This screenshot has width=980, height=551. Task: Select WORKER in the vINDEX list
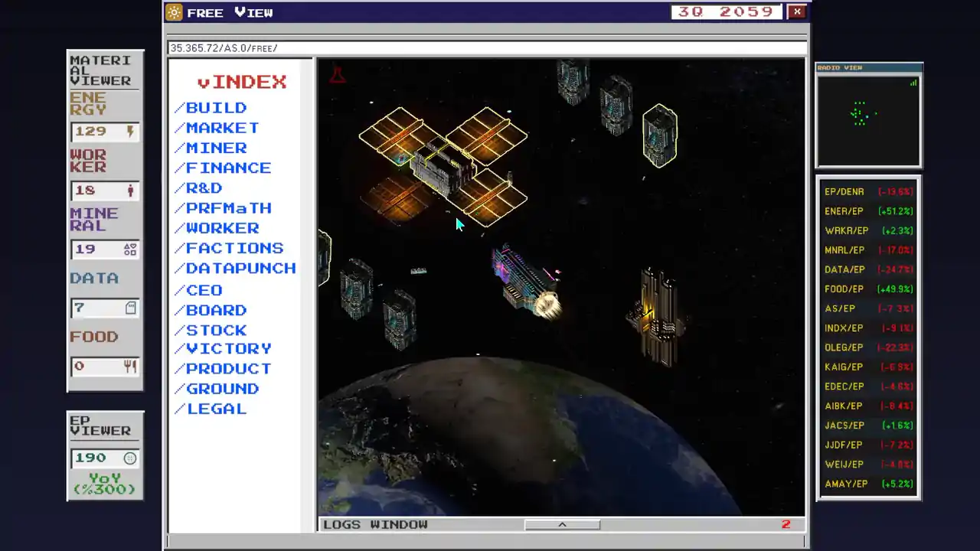(217, 228)
